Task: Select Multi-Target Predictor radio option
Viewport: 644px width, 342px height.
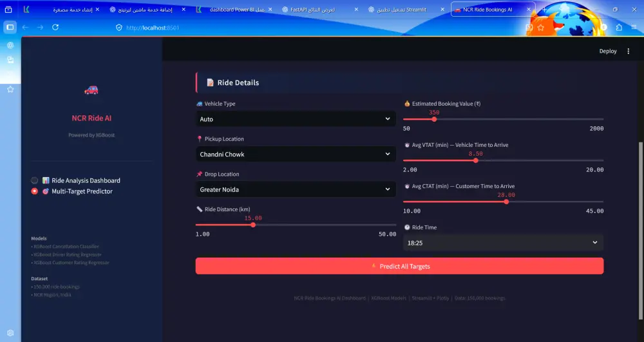Action: tap(35, 191)
